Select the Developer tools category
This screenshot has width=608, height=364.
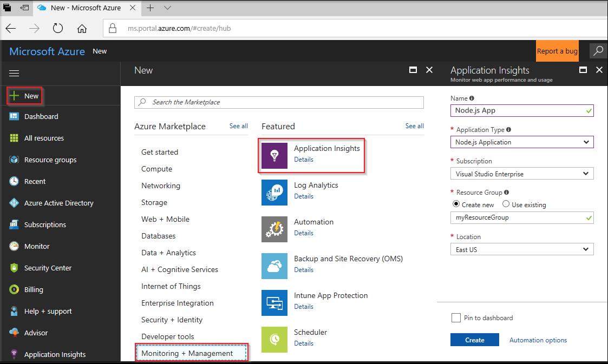[x=167, y=336]
